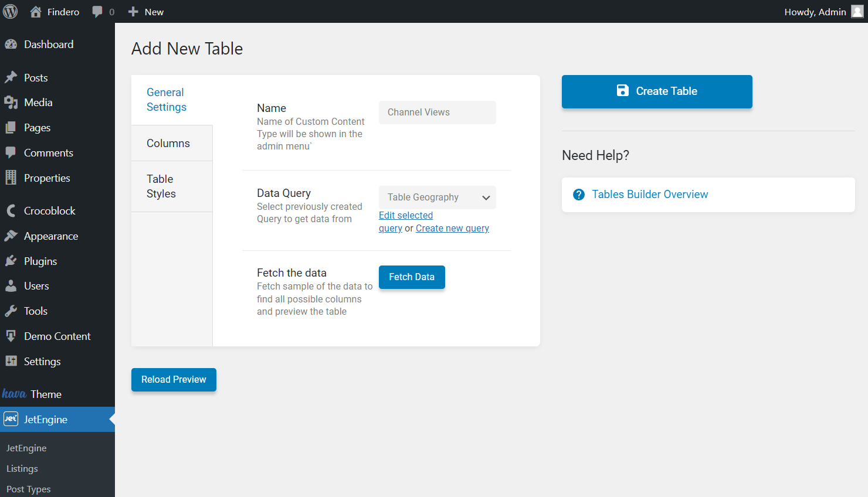Click the Plugins plug icon in sidebar
Viewport: 868px width, 497px height.
point(11,261)
